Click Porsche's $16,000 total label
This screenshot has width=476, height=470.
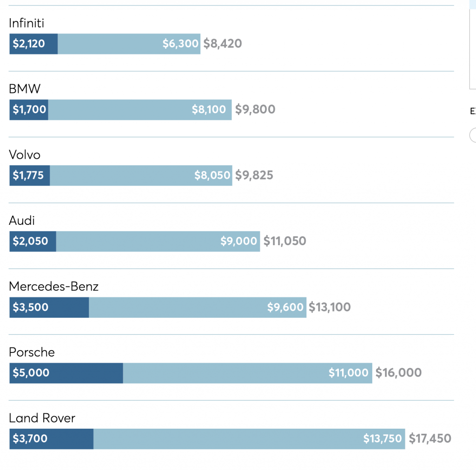click(x=398, y=373)
